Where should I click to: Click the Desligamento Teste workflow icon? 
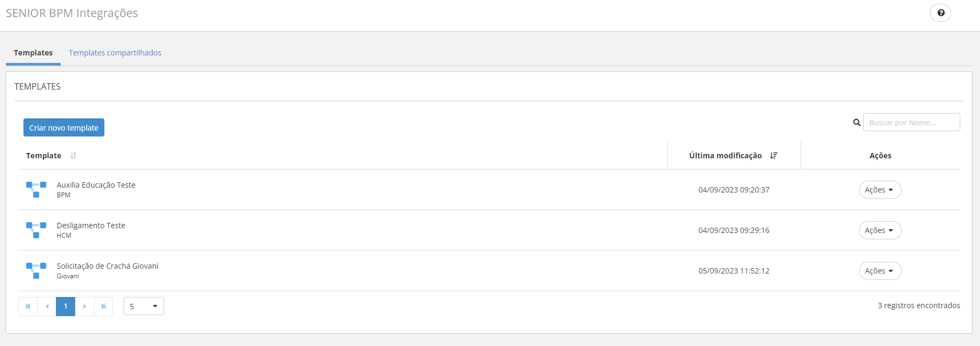[36, 230]
